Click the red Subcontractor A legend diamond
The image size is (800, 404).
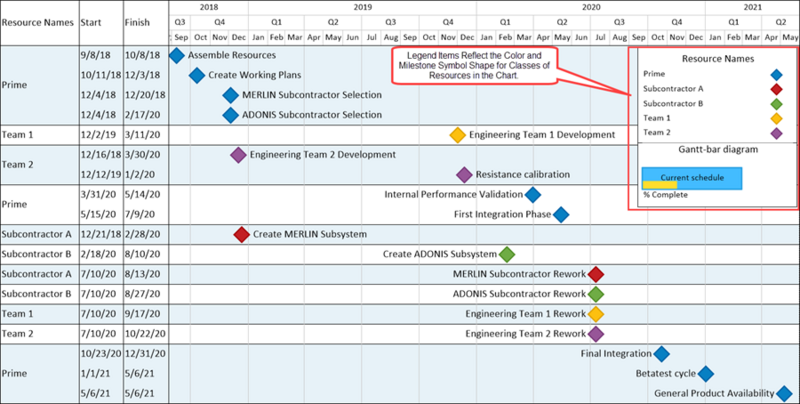[777, 89]
